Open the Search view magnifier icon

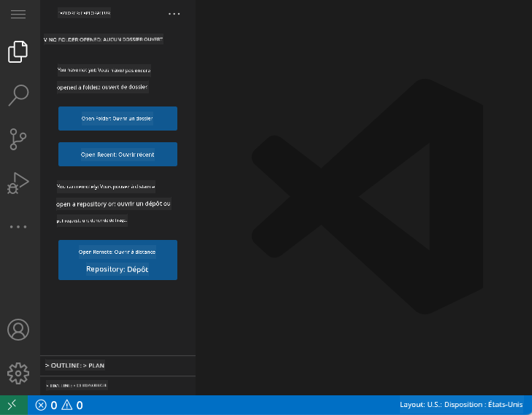click(18, 94)
